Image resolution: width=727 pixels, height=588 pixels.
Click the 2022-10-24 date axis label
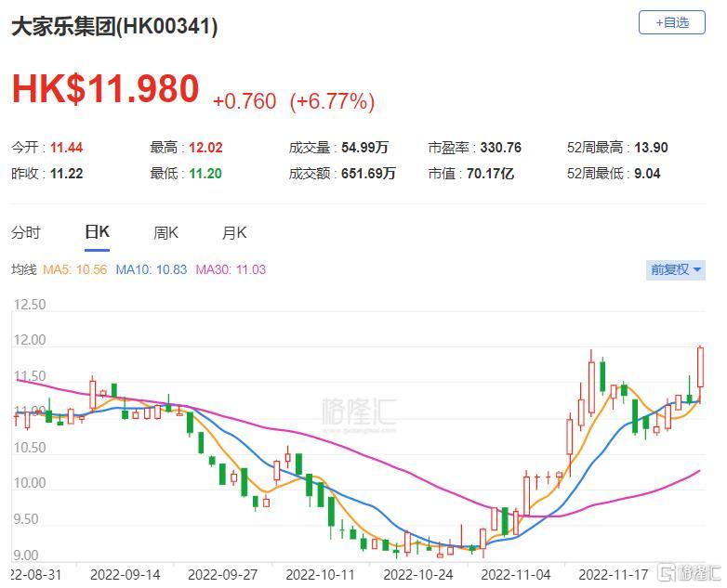(418, 575)
